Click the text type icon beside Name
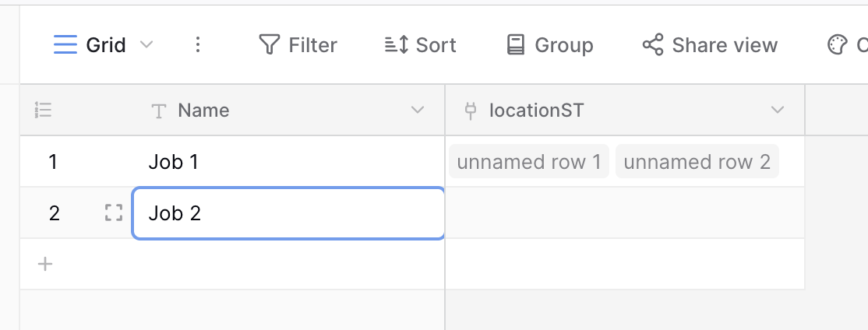Image resolution: width=868 pixels, height=330 pixels. (x=159, y=111)
